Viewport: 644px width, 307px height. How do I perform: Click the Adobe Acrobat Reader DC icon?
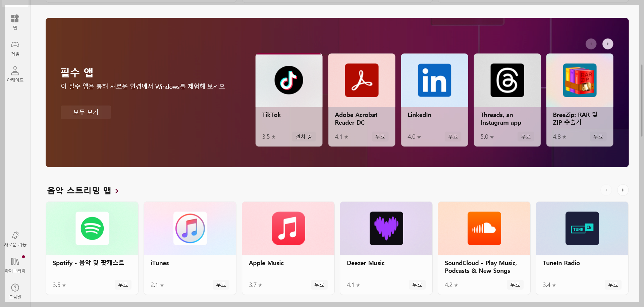point(362,80)
